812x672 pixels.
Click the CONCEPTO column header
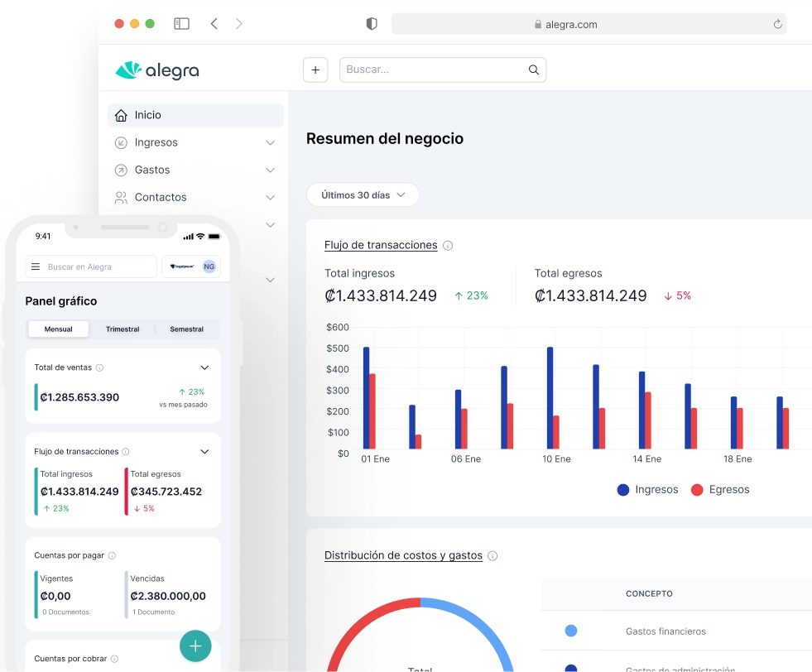650,594
